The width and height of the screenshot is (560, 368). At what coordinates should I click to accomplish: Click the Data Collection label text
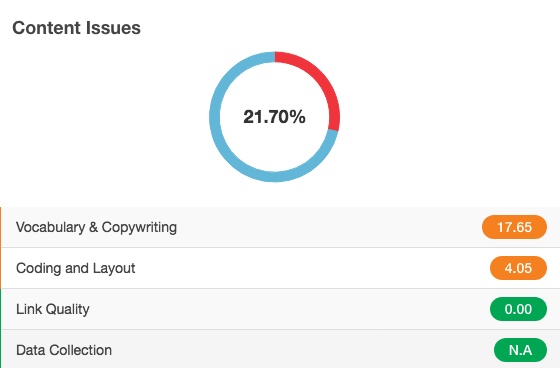point(64,350)
